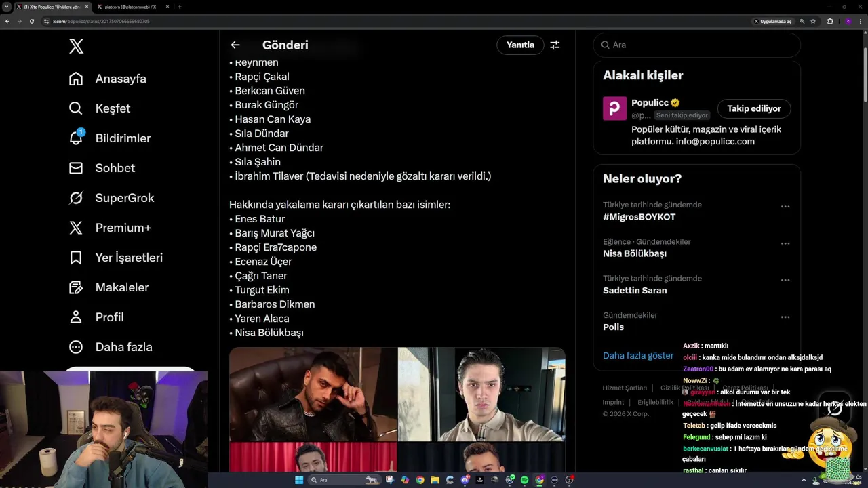The width and height of the screenshot is (868, 488).
Task: Open Bildirimler notifications
Action: [110, 138]
